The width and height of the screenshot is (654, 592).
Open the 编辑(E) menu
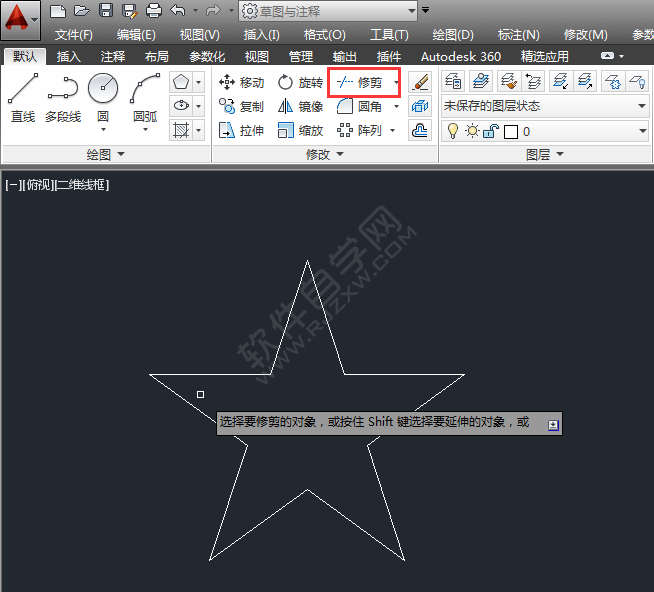136,35
